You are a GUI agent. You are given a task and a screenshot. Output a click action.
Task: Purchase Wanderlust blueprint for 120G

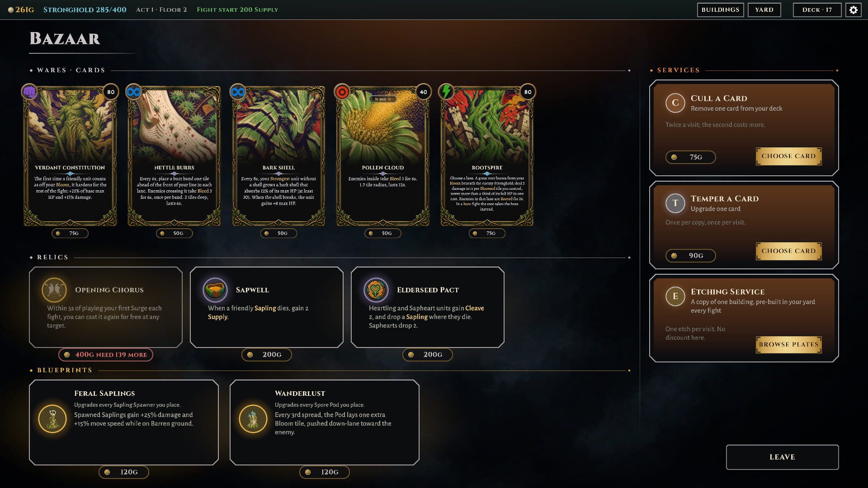tap(325, 472)
